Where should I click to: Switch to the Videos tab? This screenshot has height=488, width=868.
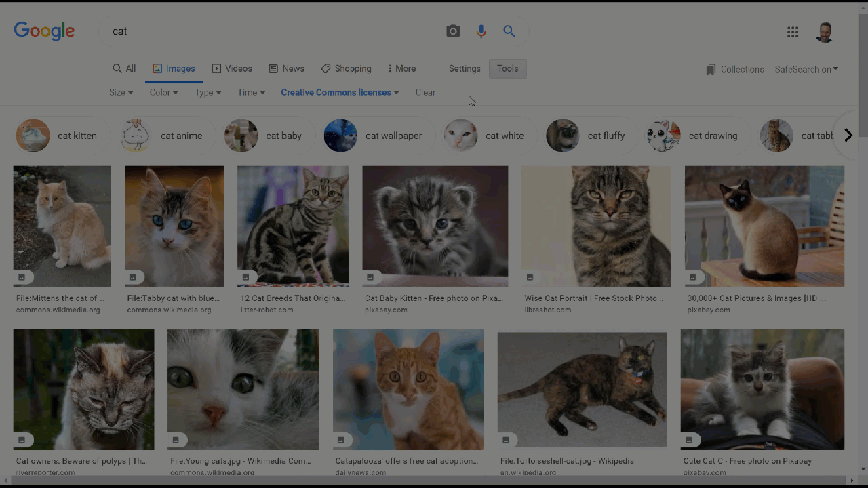(x=232, y=68)
